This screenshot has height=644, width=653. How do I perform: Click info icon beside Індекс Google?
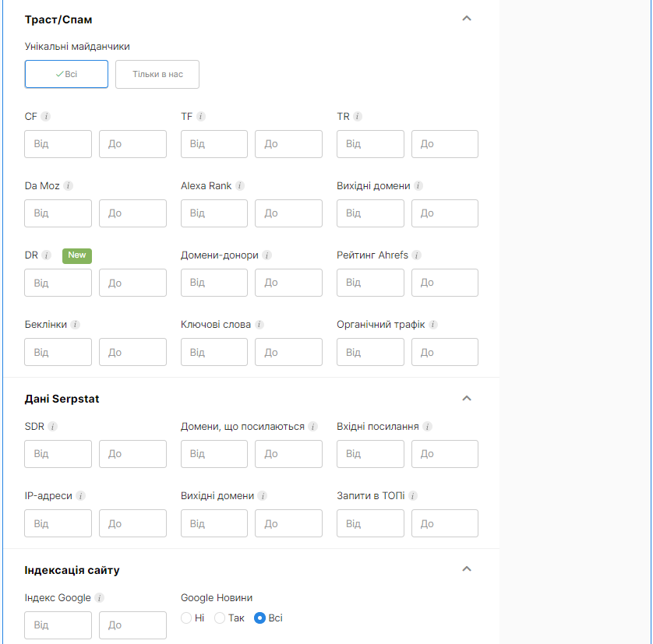pos(100,598)
